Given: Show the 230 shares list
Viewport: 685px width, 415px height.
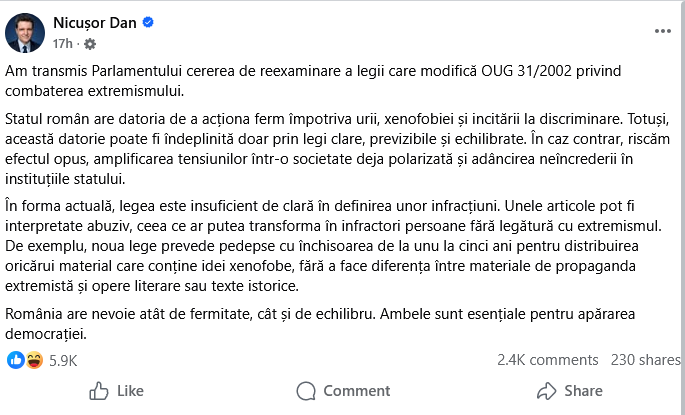Looking at the screenshot, I should tap(645, 360).
